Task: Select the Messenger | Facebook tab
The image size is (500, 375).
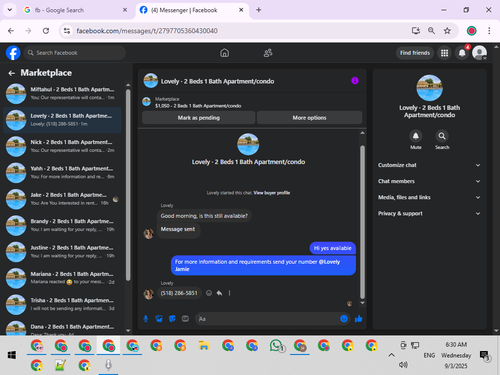Action: tap(192, 10)
